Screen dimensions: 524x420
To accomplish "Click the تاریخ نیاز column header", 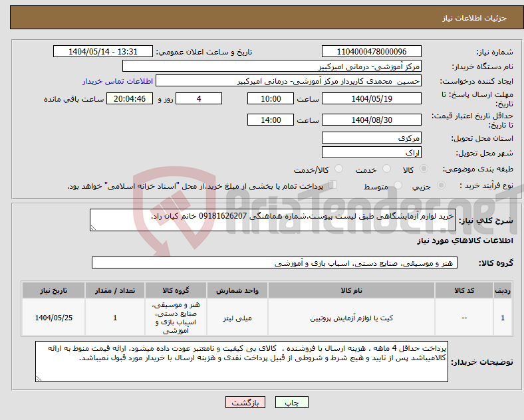I will (53, 290).
